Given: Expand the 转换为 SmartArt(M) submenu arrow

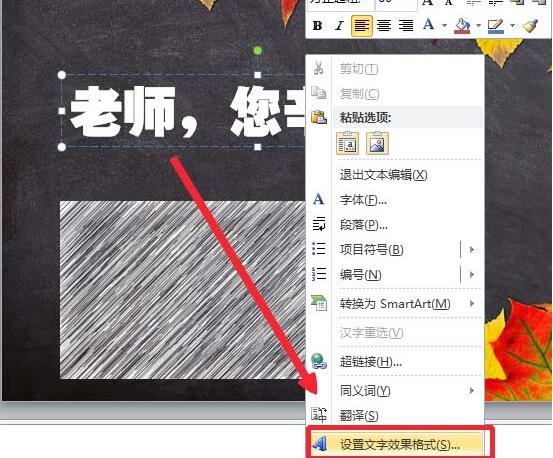Looking at the screenshot, I should pyautogui.click(x=472, y=303).
